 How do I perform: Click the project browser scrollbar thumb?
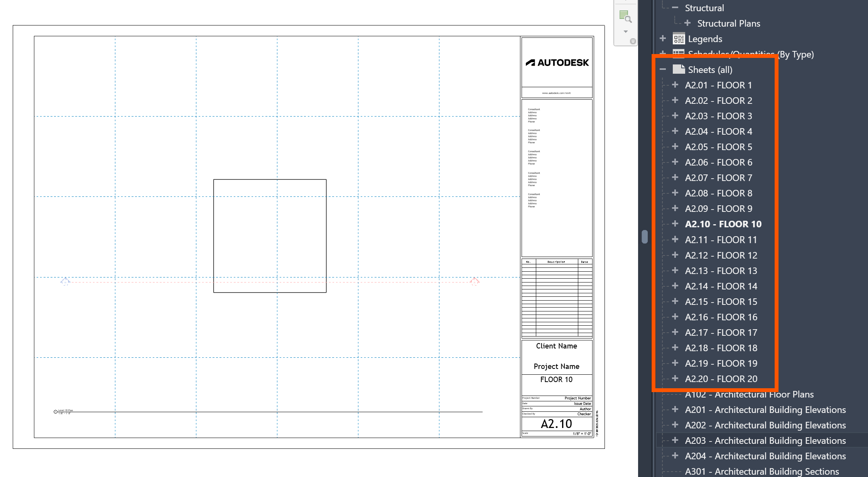click(645, 237)
